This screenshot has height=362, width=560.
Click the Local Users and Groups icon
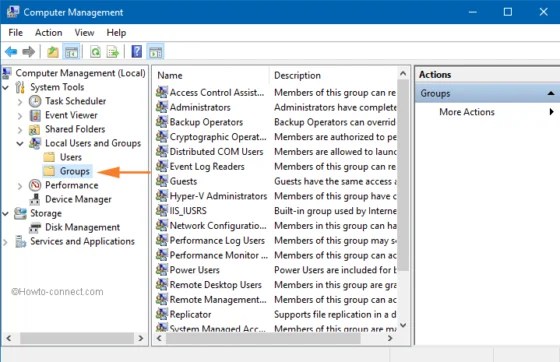[x=35, y=143]
